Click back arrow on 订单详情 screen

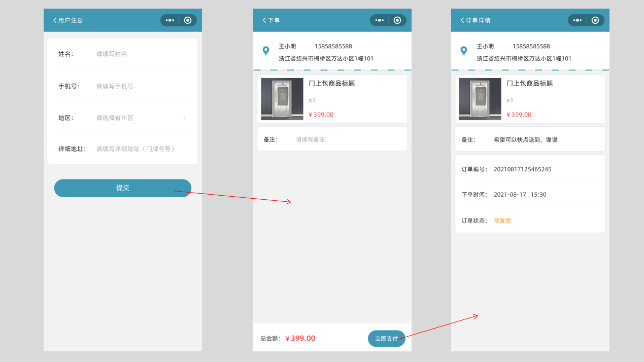point(462,20)
